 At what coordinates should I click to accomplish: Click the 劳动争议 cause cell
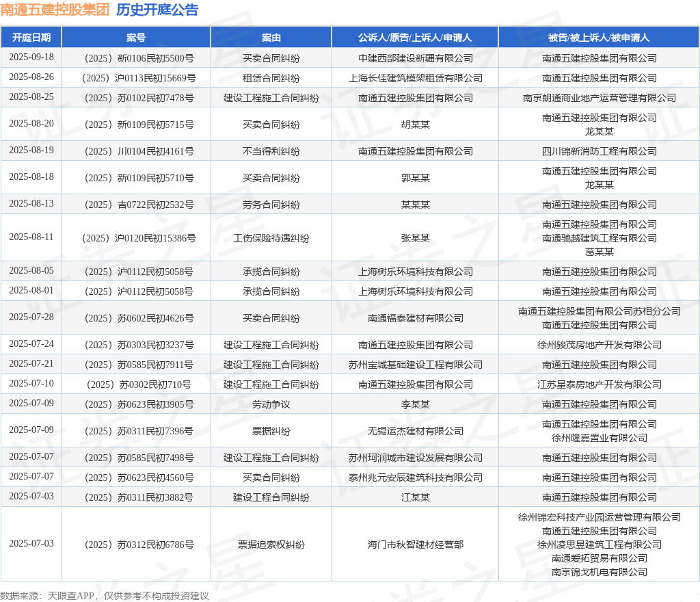271,404
